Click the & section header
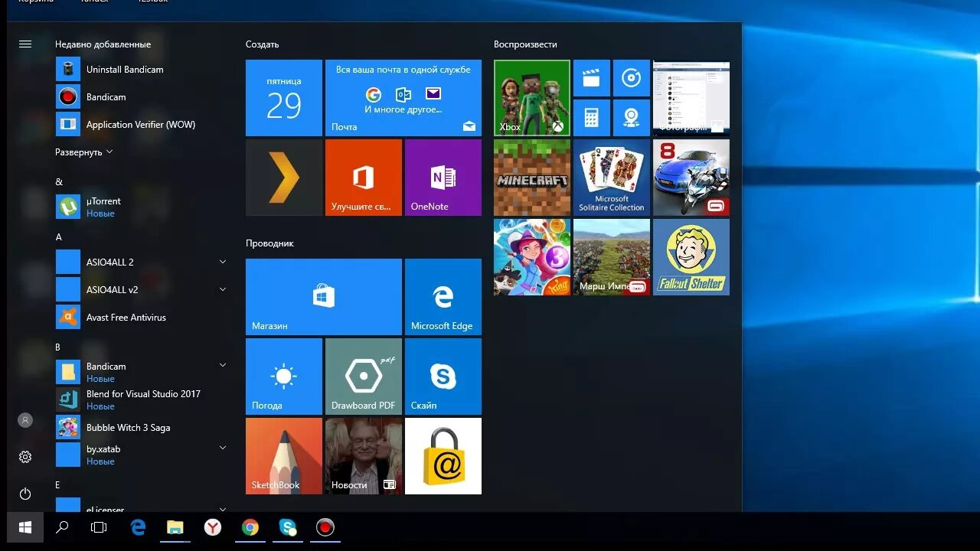This screenshot has height=551, width=980. (59, 182)
